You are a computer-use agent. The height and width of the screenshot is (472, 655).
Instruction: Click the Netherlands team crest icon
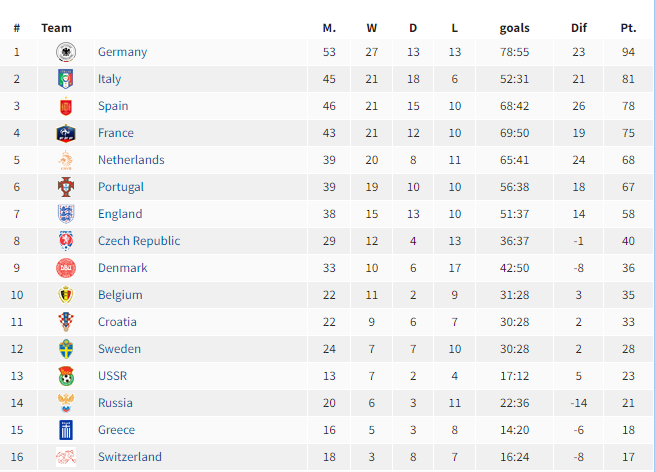(x=66, y=160)
